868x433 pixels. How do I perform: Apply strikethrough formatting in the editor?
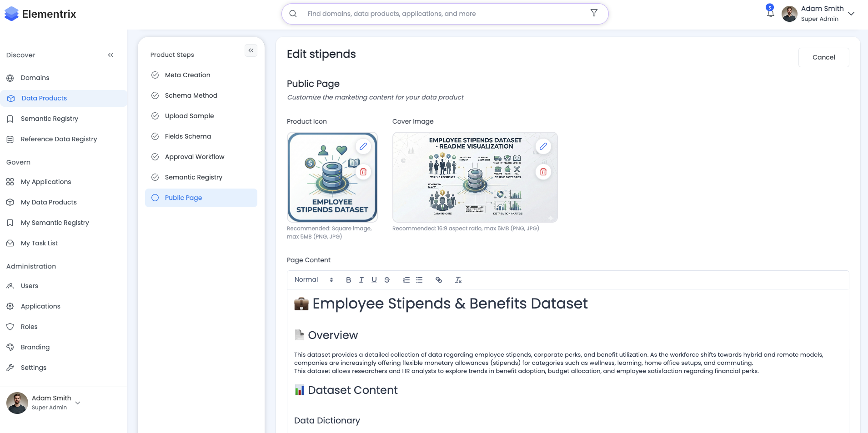(x=387, y=280)
